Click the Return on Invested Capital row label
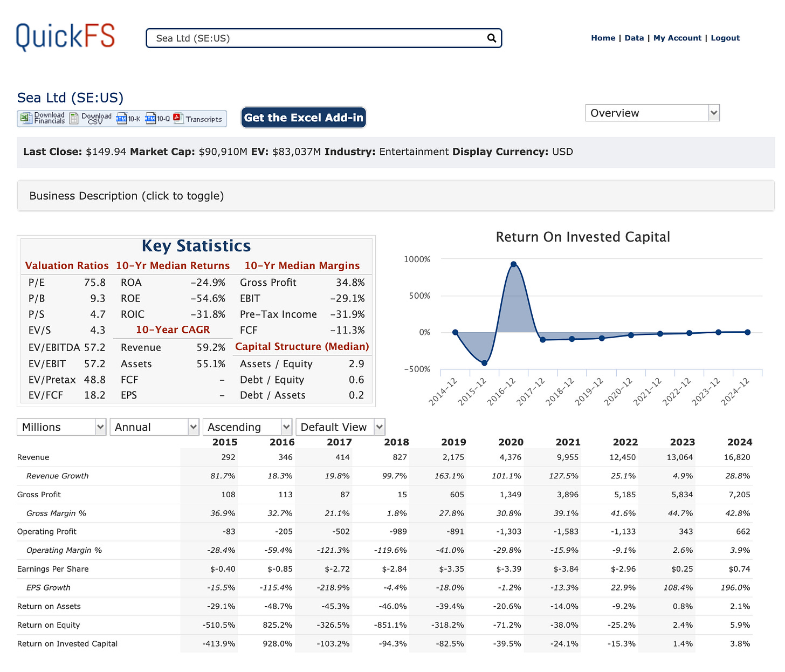785x672 pixels. [x=67, y=644]
